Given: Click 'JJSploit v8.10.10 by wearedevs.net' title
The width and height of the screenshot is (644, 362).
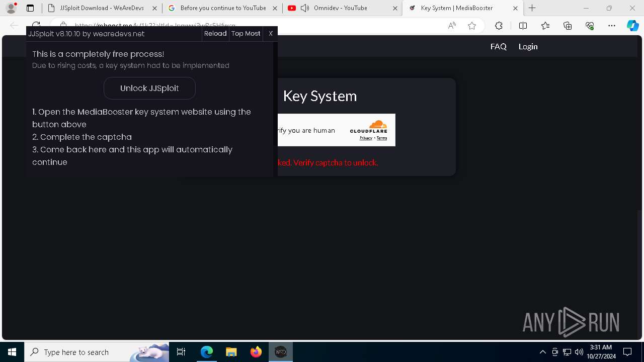Looking at the screenshot, I should [87, 34].
